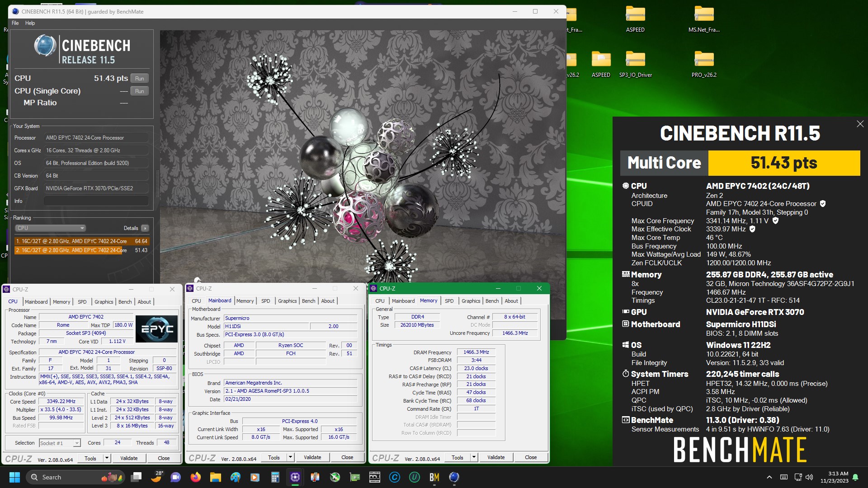Open About tab in middle CPU-Z window
This screenshot has height=488, width=868.
point(328,301)
